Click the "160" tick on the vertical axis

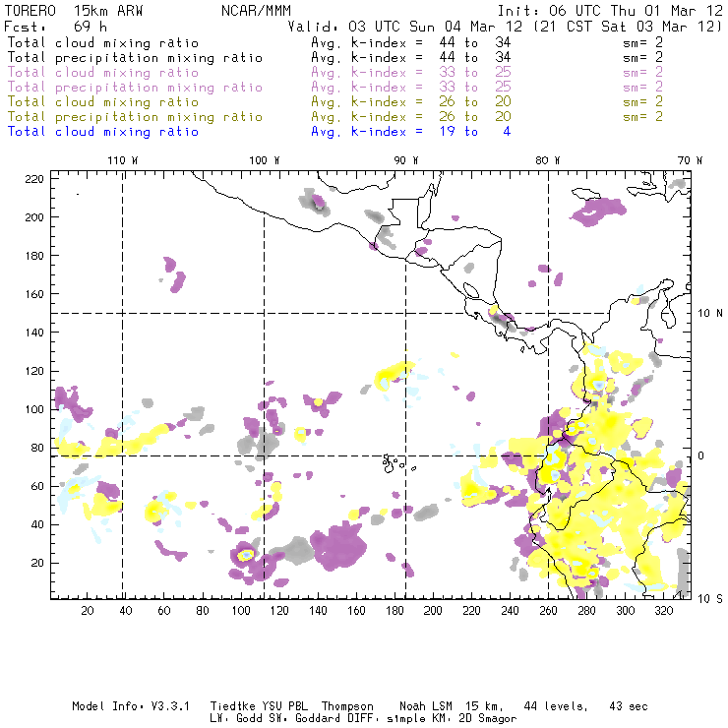click(x=34, y=294)
